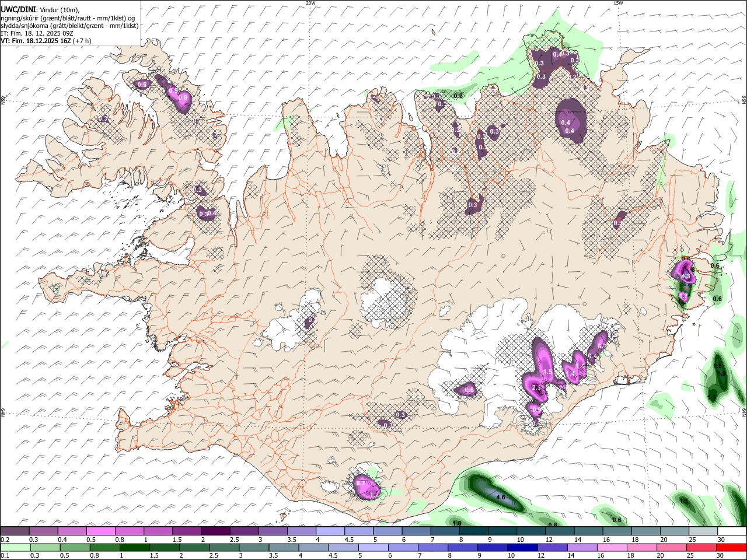Pick the pale green 0.1 rain legend swatch

pos(15,548)
